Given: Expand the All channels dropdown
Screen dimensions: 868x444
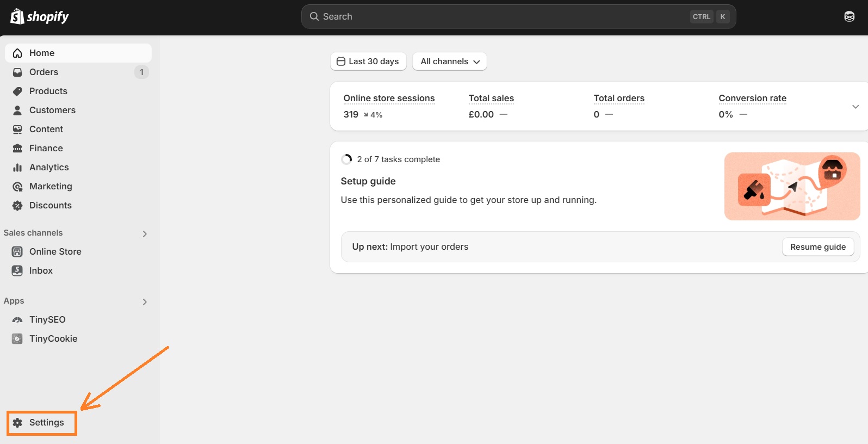Looking at the screenshot, I should [x=449, y=61].
